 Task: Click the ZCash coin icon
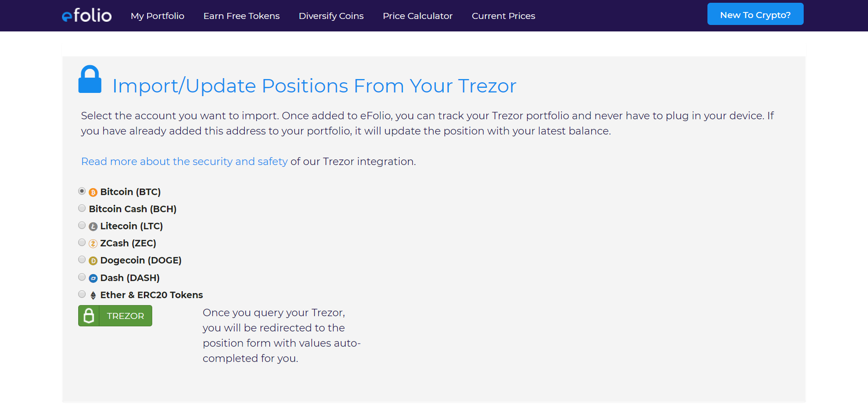tap(93, 244)
